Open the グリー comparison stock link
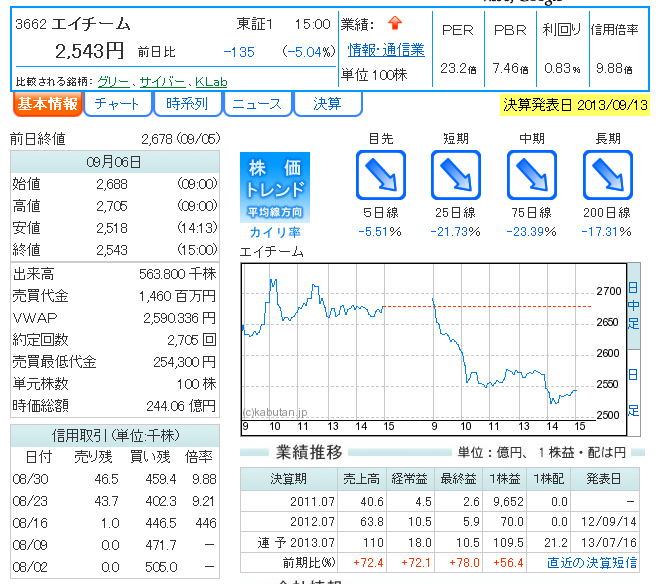Image resolution: width=659 pixels, height=584 pixels. [x=113, y=81]
